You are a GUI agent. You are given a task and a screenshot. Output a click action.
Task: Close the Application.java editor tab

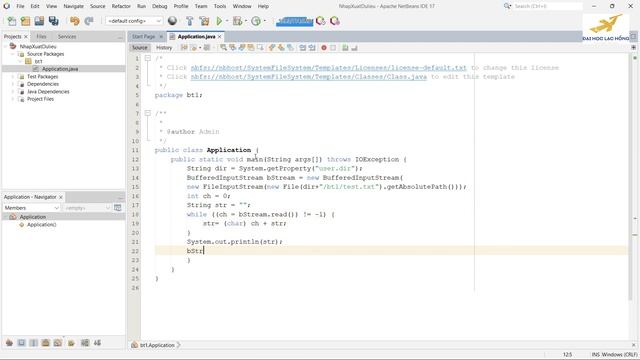pyautogui.click(x=220, y=37)
